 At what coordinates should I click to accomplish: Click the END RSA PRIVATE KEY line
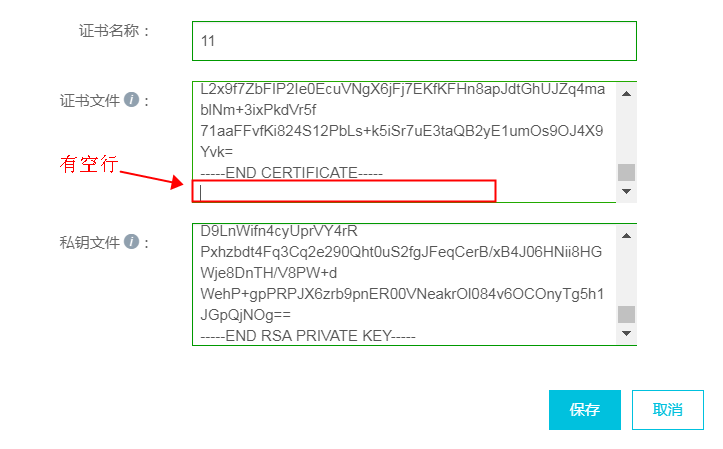click(308, 336)
